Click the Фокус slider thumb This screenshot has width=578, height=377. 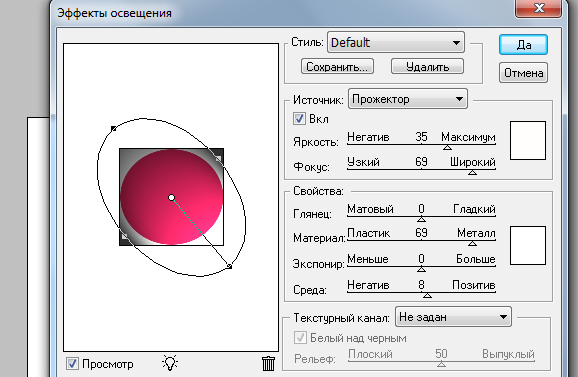coord(472,172)
